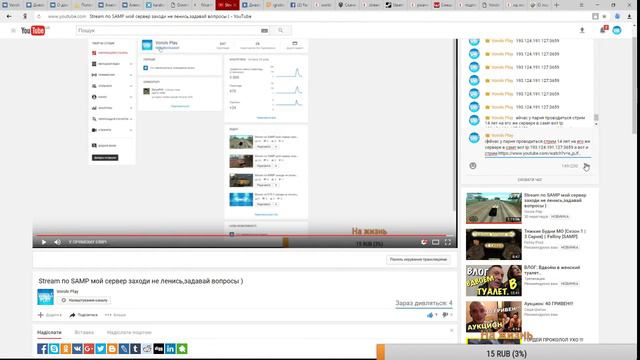Click the chat scrollbar
The image size is (640, 360).
tap(596, 118)
